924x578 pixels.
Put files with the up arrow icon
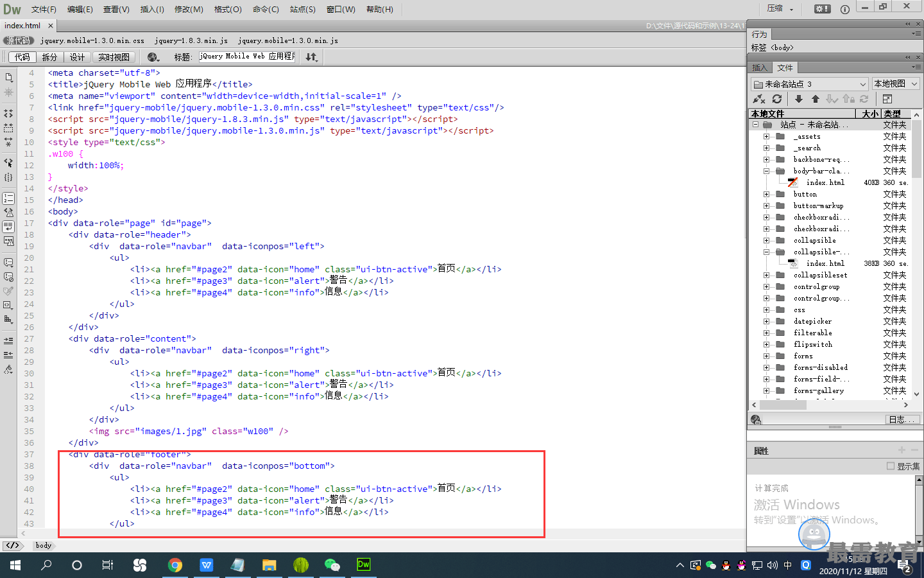coord(816,99)
